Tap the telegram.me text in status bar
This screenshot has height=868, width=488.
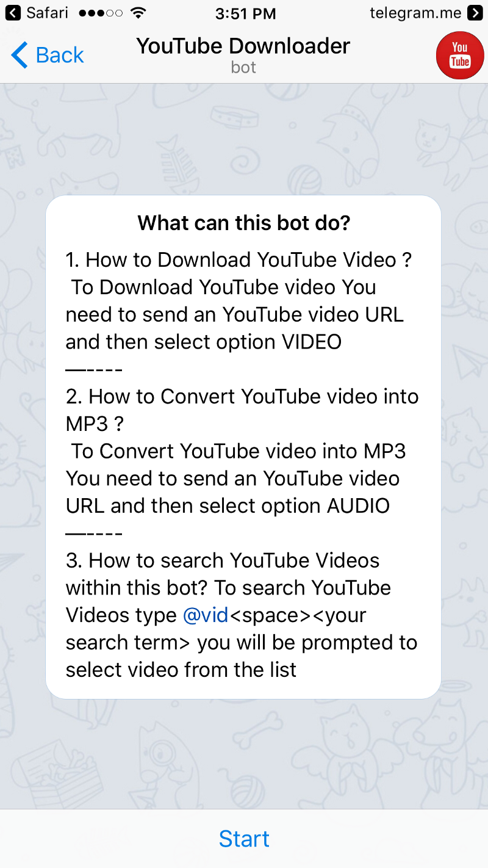click(415, 12)
